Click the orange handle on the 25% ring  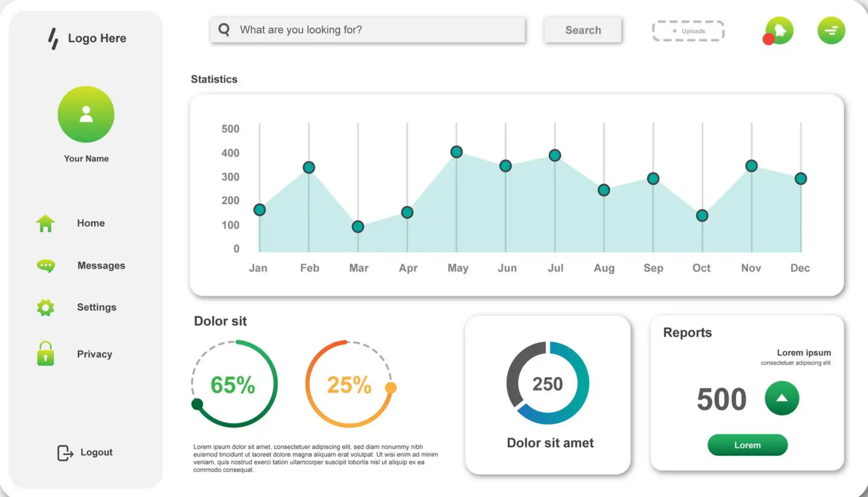(x=391, y=387)
